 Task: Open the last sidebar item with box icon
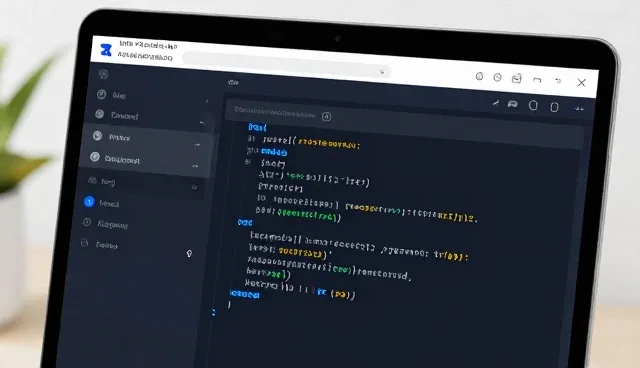click(x=100, y=244)
